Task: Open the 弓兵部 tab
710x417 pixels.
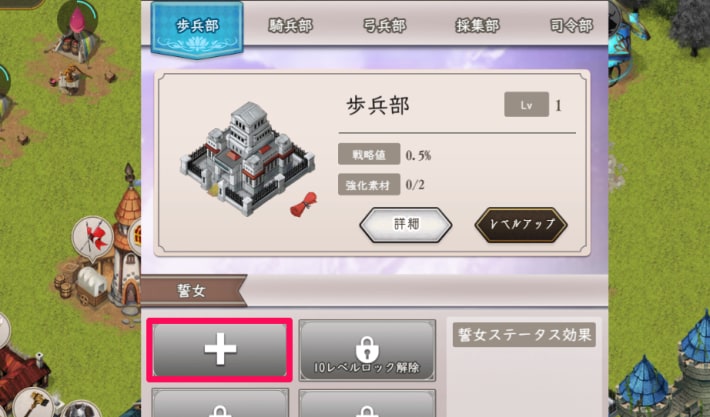Action: 384,26
